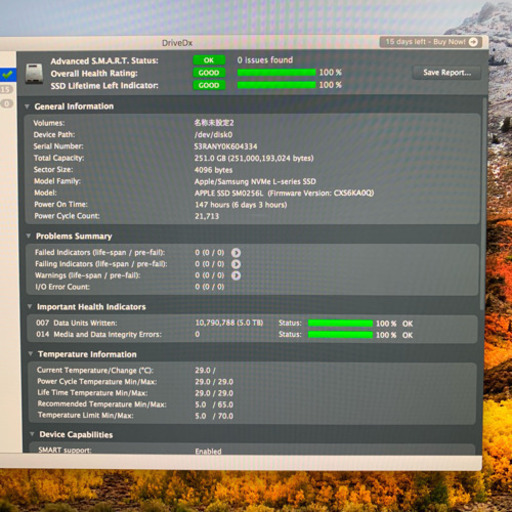Click model value APPLE SSD SM0256L
Screen dimensions: 512x512
(x=229, y=193)
